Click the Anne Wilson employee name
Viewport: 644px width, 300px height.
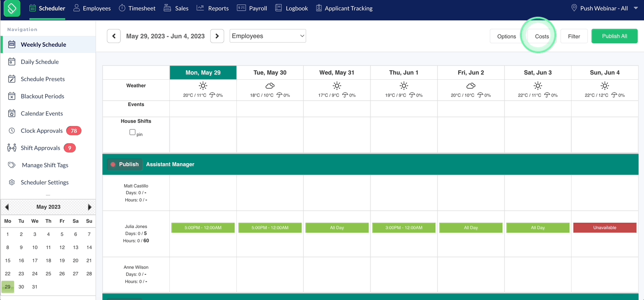136,267
